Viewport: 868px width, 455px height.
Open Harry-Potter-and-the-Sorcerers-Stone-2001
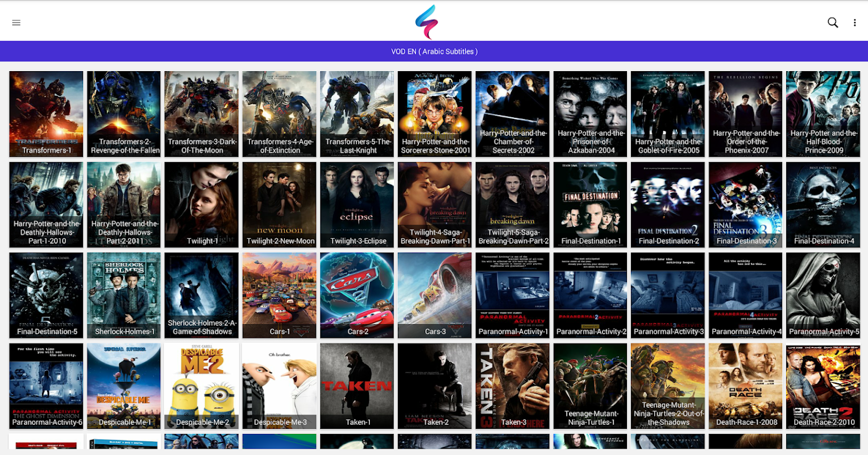pyautogui.click(x=435, y=114)
